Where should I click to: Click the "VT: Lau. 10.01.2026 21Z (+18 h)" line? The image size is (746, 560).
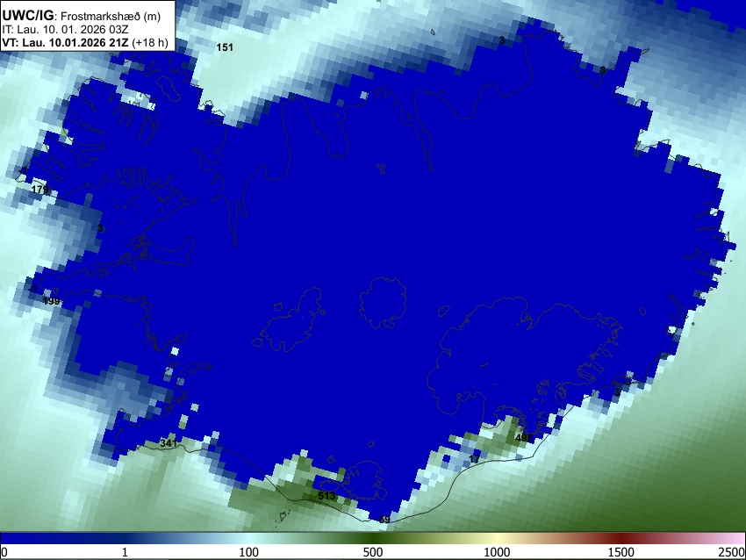(84, 42)
